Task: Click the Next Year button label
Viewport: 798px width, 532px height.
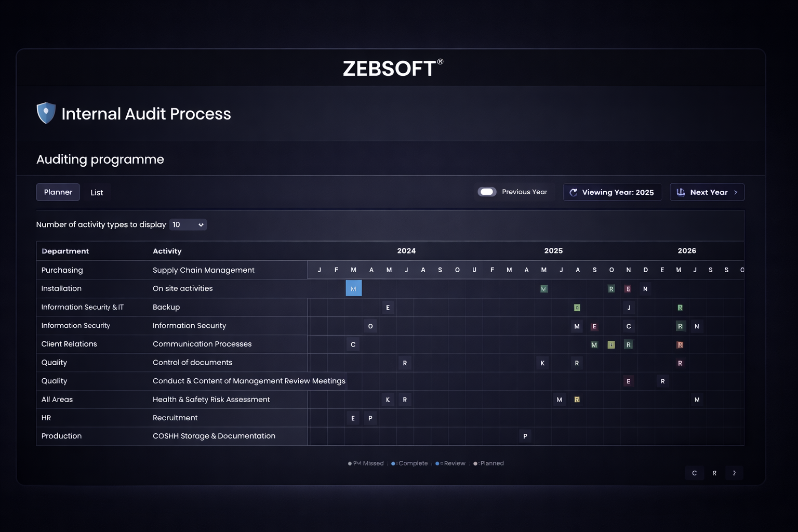Action: pyautogui.click(x=709, y=192)
